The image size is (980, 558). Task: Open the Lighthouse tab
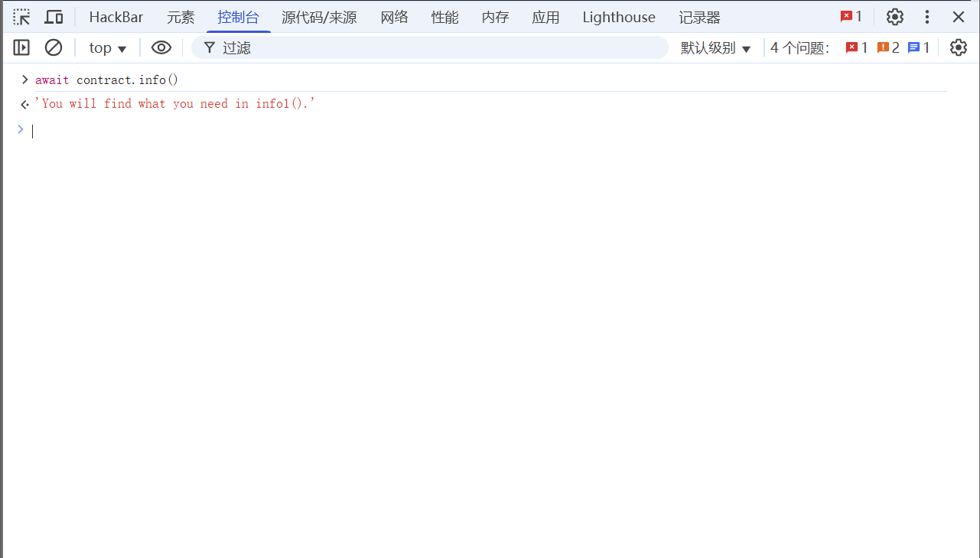click(618, 17)
